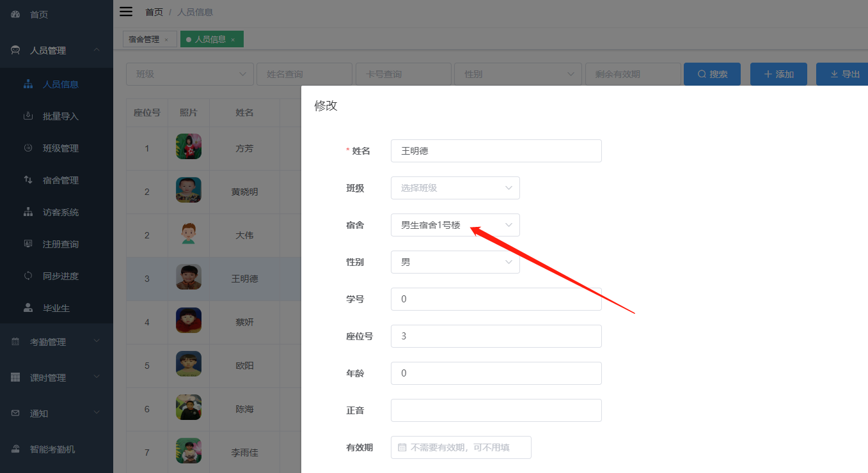
Task: Click the 添加 add button
Action: pyautogui.click(x=778, y=74)
